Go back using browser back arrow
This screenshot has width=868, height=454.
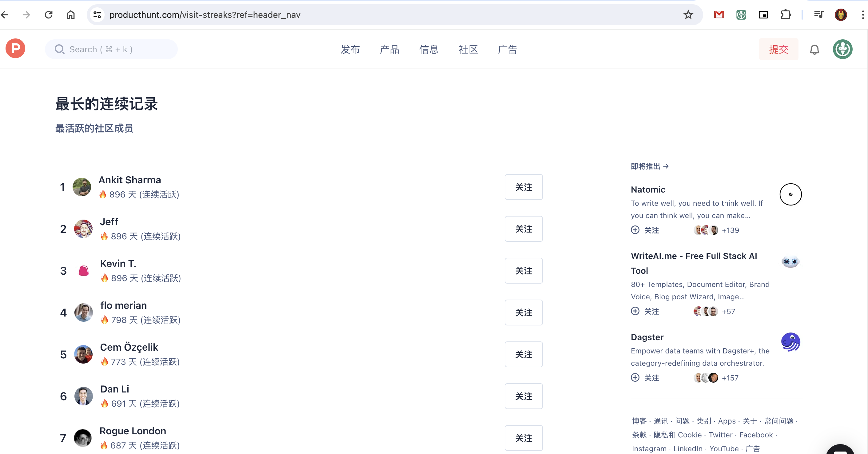coord(5,14)
